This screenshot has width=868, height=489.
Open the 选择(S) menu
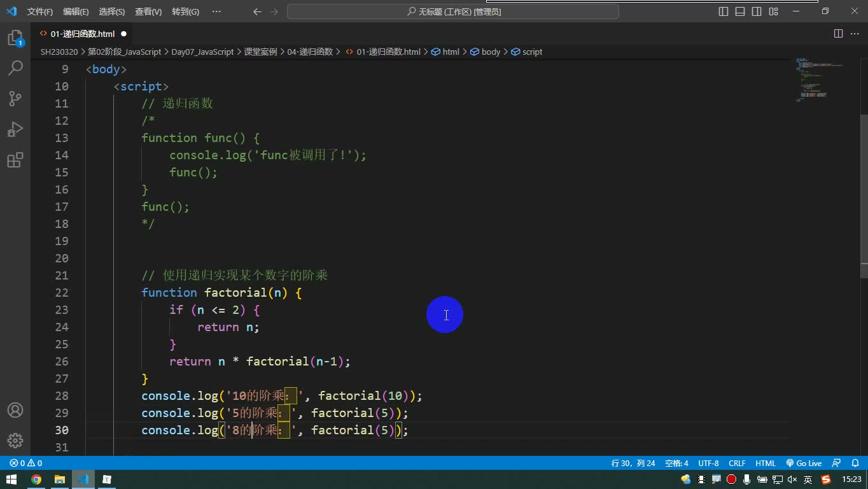coord(112,11)
